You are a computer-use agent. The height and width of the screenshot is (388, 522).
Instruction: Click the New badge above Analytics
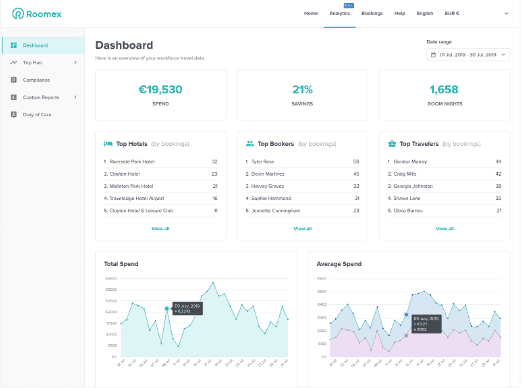[x=349, y=5]
